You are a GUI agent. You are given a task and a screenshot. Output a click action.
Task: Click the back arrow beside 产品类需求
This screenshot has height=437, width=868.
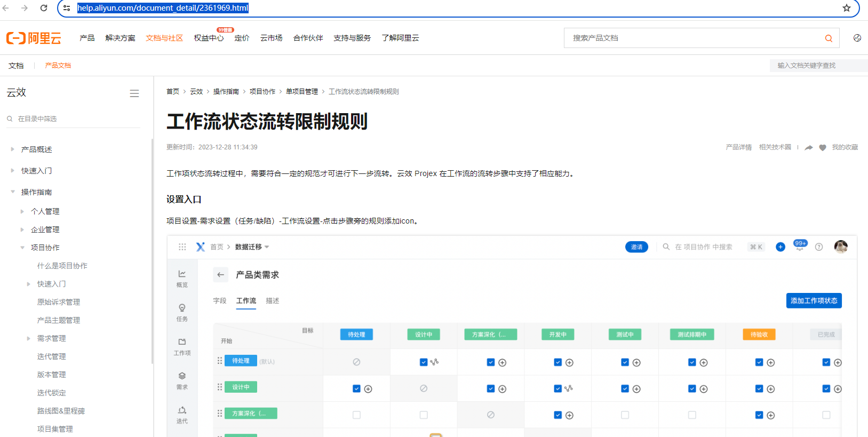(221, 274)
